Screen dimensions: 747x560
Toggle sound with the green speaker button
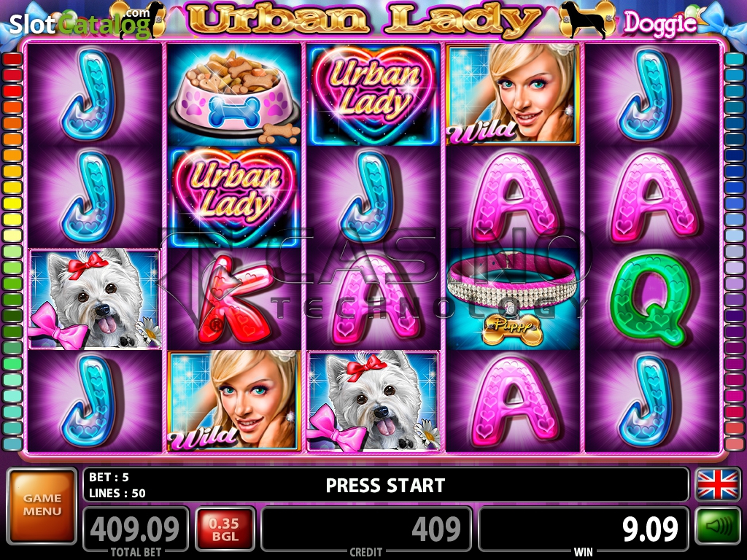tap(718, 526)
